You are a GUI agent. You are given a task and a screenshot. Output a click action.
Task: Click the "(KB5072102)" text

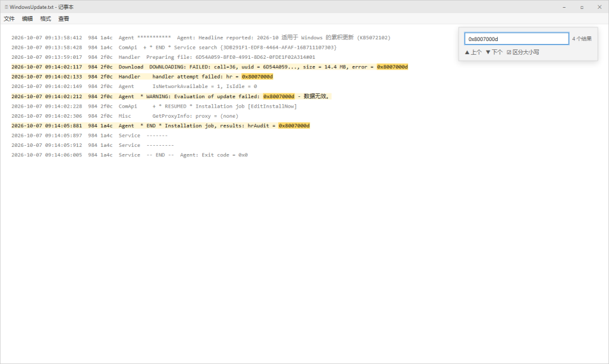click(373, 37)
